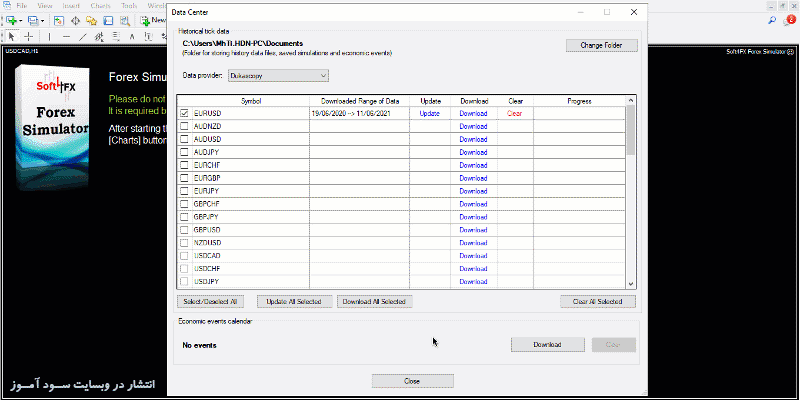Click the application icon beside File menu

(6, 6)
